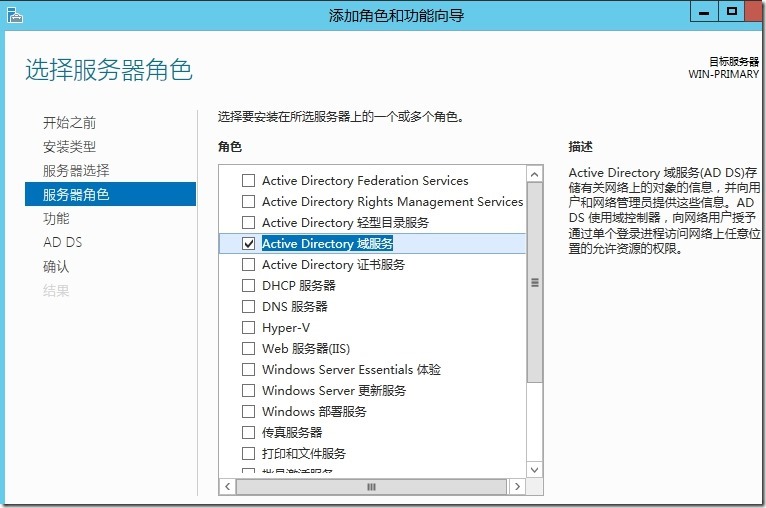Check the Active Directory Federation Services checkbox
Screen dimensions: 766x508
(249, 181)
